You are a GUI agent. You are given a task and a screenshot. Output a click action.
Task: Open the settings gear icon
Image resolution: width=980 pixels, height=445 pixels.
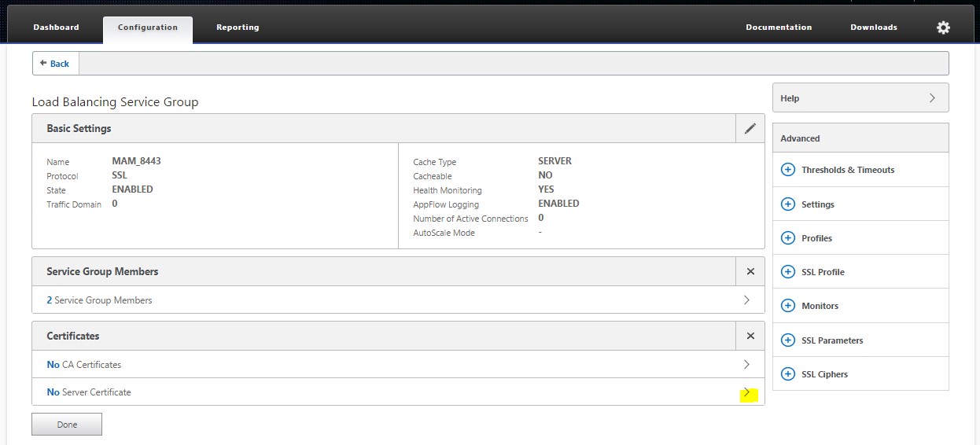(943, 28)
